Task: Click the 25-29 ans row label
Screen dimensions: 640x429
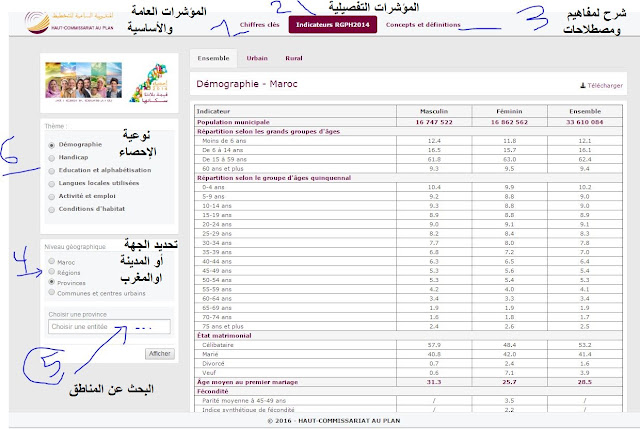Action: pos(217,234)
